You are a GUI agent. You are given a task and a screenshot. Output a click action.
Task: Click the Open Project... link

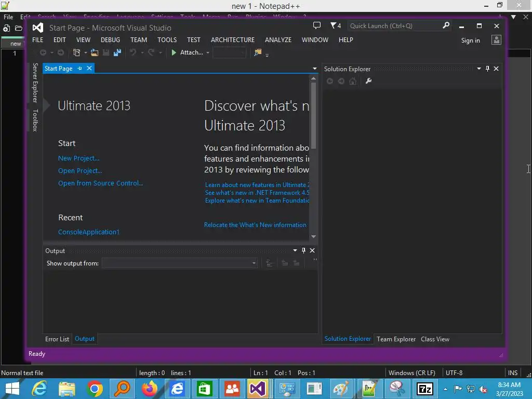pyautogui.click(x=80, y=170)
